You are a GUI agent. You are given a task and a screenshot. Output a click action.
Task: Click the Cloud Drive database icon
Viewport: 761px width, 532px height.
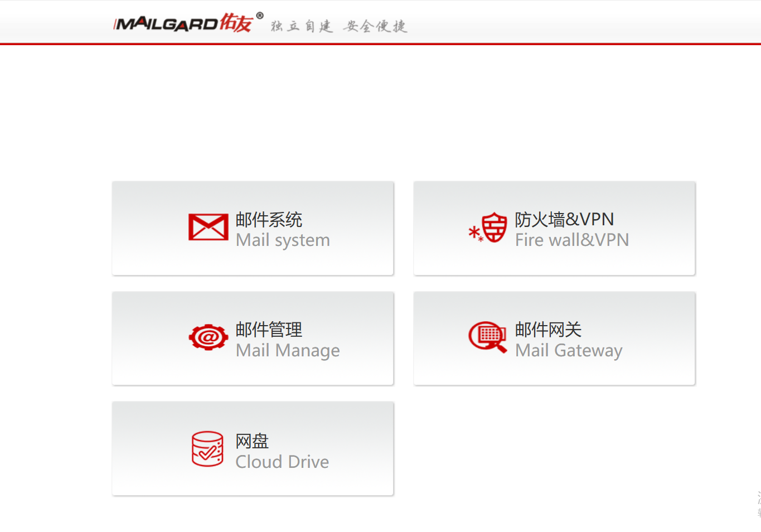[207, 449]
